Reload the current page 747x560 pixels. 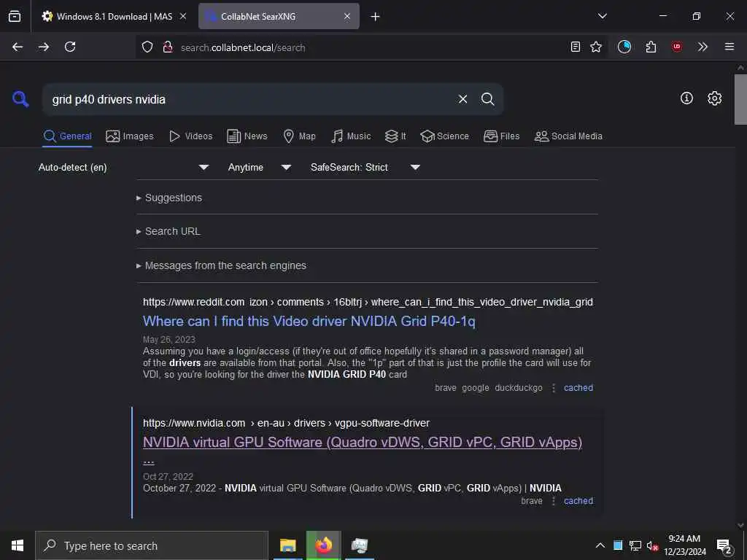(x=70, y=47)
